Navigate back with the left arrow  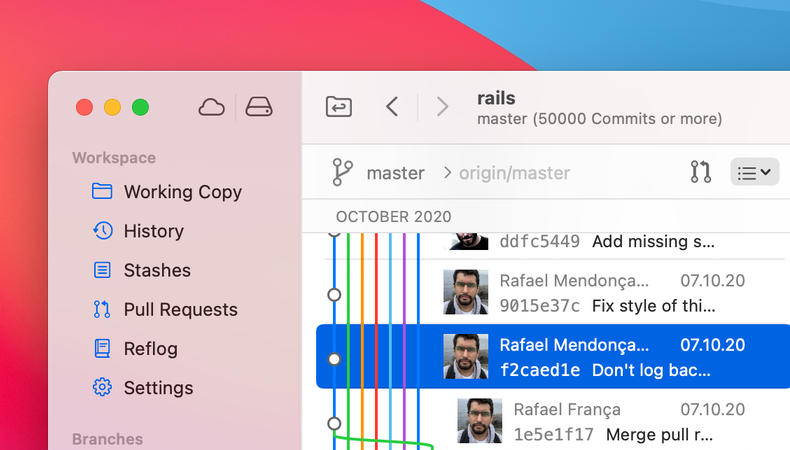pyautogui.click(x=392, y=107)
